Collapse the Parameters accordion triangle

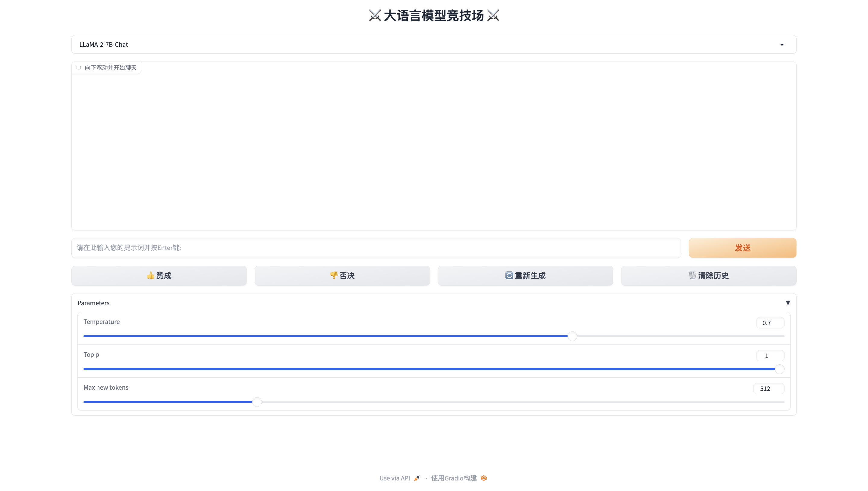pyautogui.click(x=788, y=303)
